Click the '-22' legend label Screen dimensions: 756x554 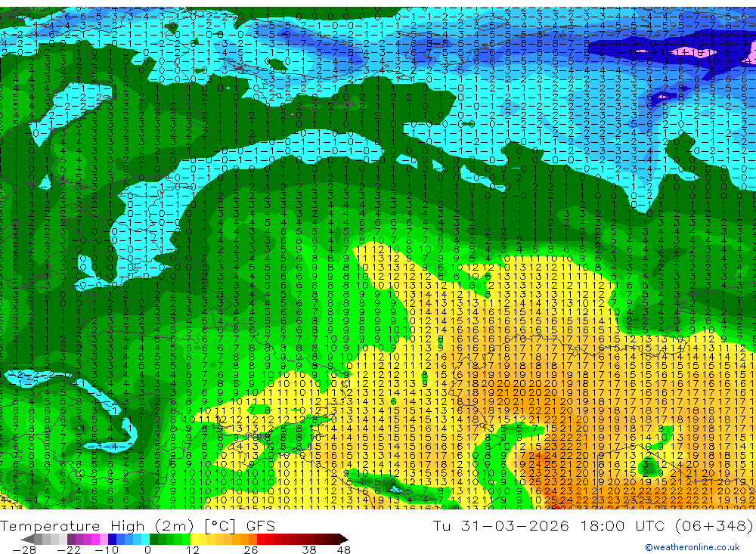69,549
